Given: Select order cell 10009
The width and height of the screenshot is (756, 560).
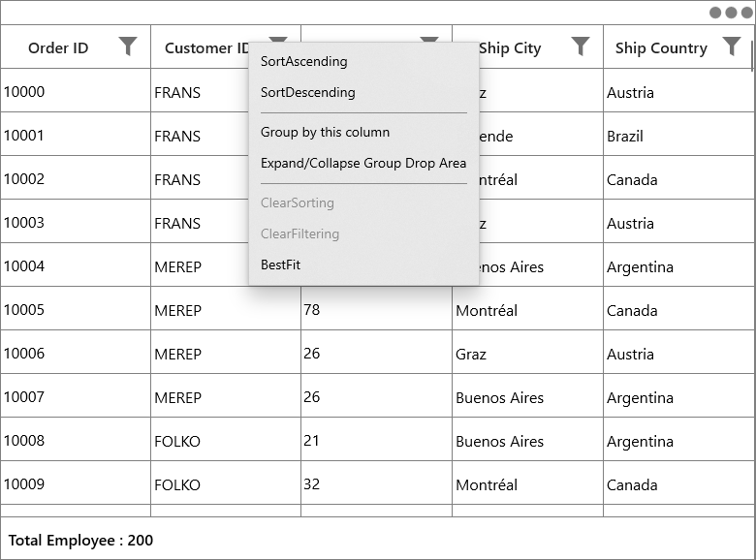Looking at the screenshot, I should tap(76, 482).
